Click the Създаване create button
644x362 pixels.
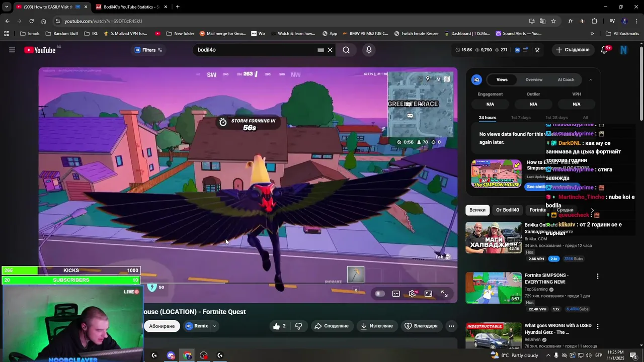pyautogui.click(x=573, y=50)
